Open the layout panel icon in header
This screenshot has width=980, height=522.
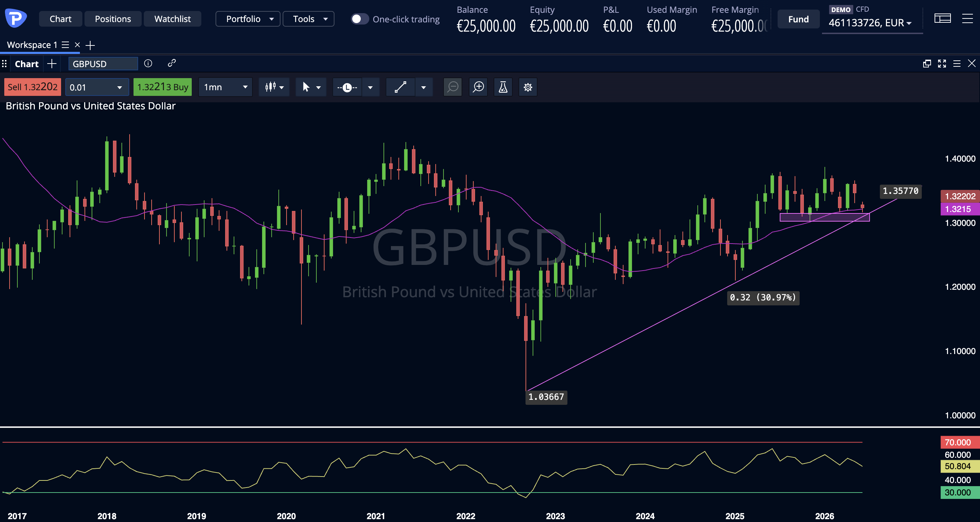point(943,18)
